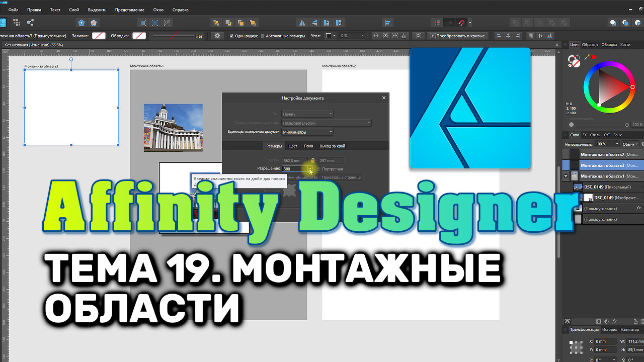Click the first dotted selection-box toolbar icon
This screenshot has height=362, width=644.
pyautogui.click(x=143, y=23)
